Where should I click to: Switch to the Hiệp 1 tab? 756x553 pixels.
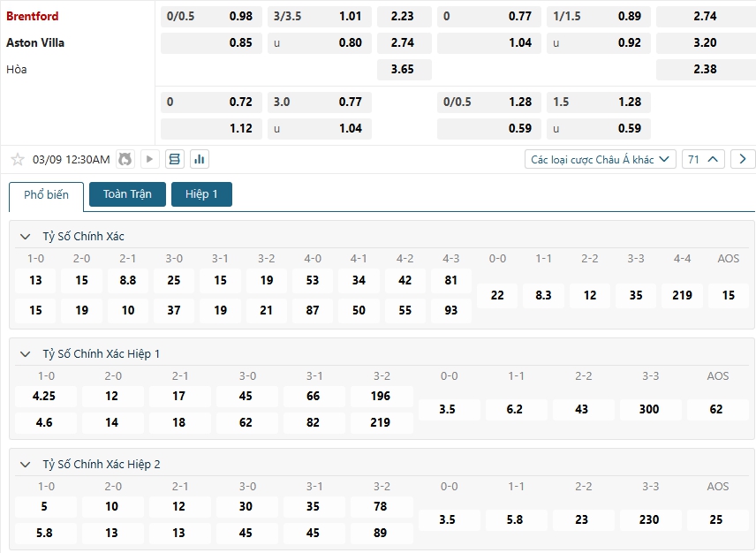[201, 194]
